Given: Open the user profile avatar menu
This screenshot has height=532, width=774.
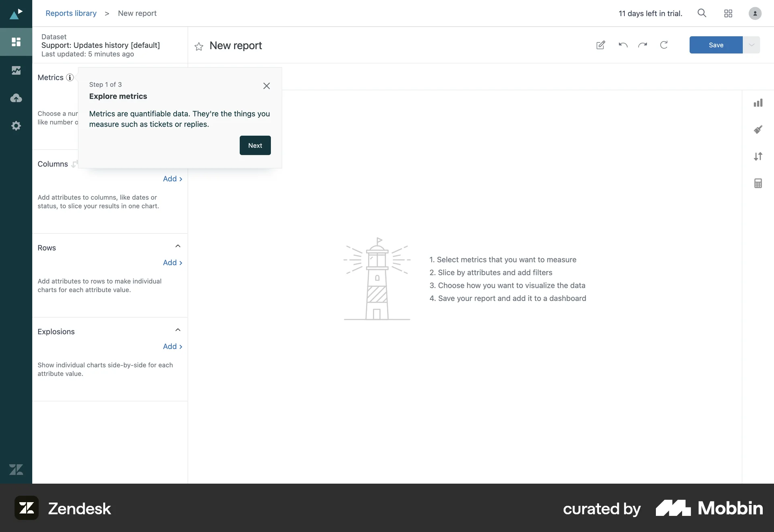Looking at the screenshot, I should (x=755, y=13).
